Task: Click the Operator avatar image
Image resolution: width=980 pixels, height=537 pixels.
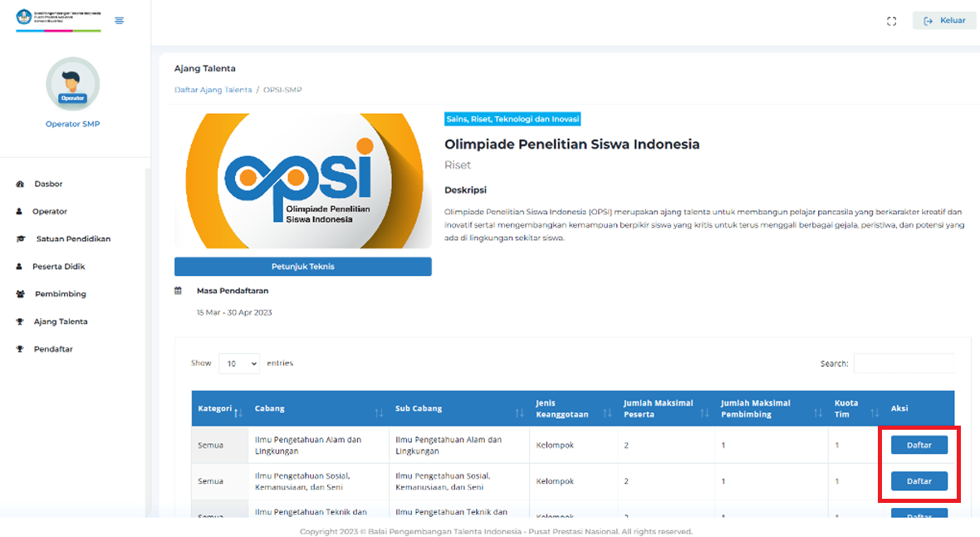Action: pyautogui.click(x=72, y=84)
